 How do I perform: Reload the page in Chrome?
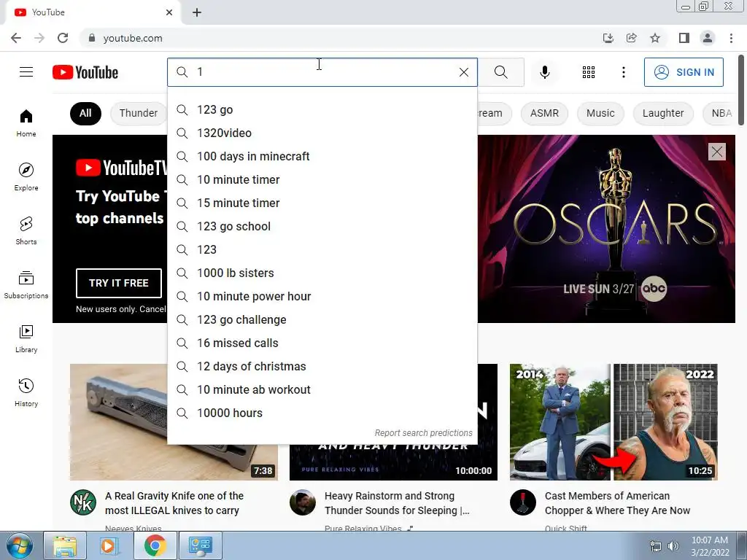pos(63,38)
